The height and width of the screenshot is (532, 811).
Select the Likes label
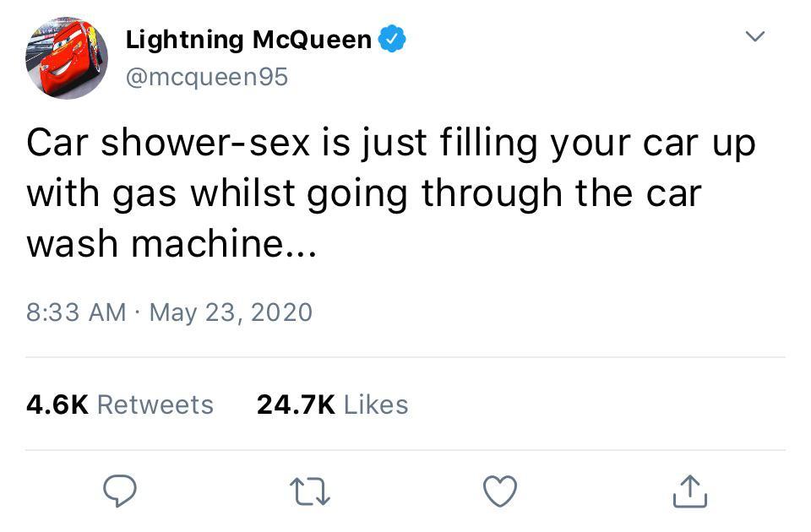tap(376, 404)
